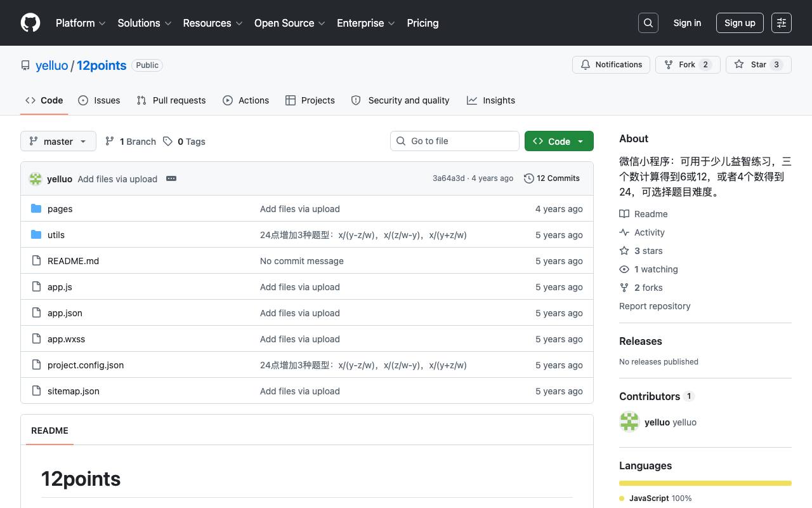Open the yelluo owner link in title

click(x=52, y=65)
